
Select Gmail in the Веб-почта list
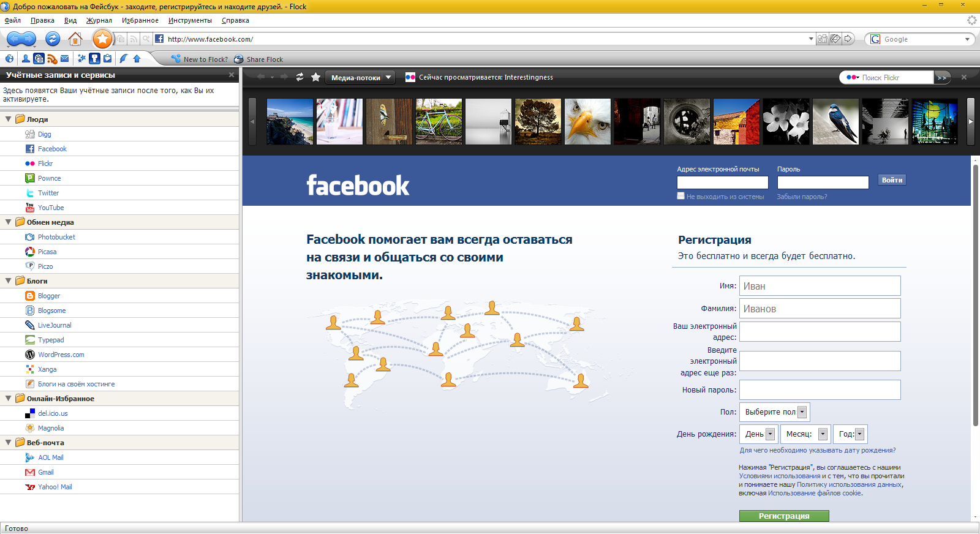(46, 472)
